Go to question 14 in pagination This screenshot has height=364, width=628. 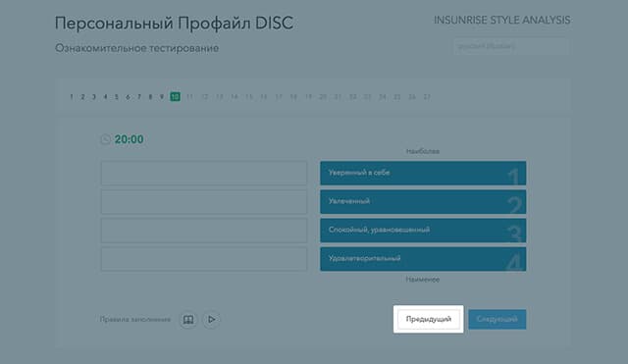[235, 97]
